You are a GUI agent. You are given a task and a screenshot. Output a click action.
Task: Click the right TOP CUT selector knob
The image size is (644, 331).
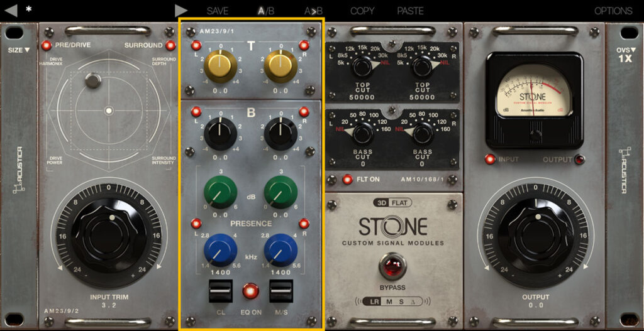(423, 67)
